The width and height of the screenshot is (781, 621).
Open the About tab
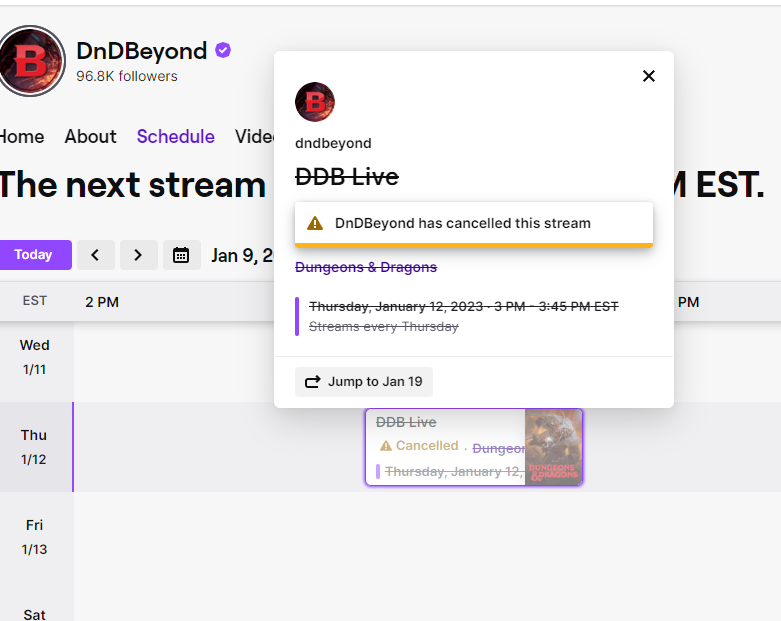90,136
